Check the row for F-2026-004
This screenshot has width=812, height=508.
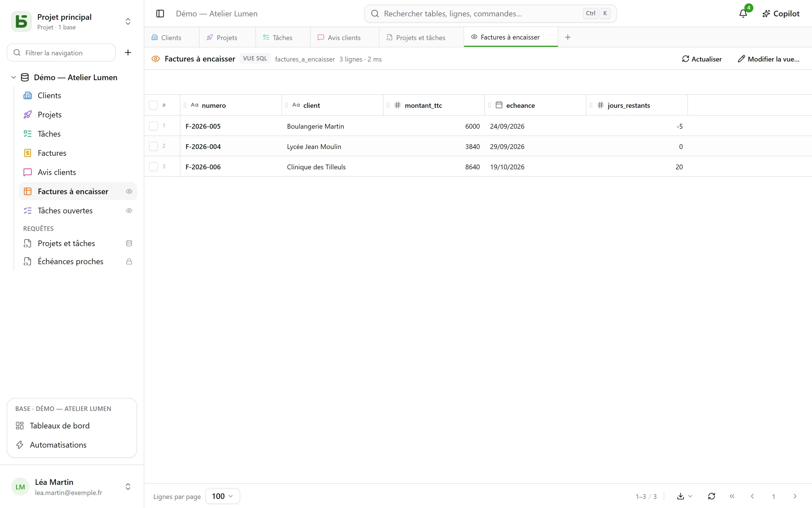153,146
